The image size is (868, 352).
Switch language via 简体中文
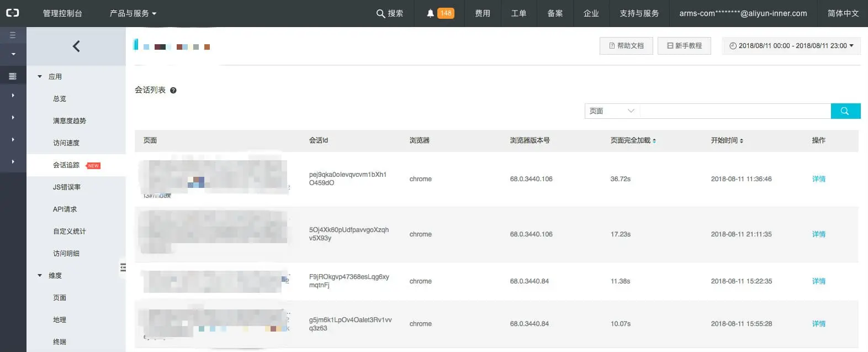point(843,13)
